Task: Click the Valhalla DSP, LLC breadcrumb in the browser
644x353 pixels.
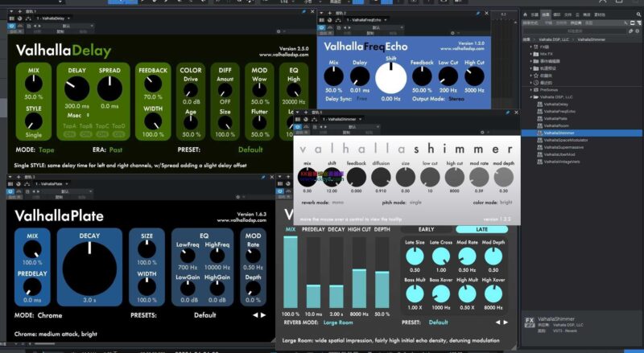Action: (x=554, y=39)
